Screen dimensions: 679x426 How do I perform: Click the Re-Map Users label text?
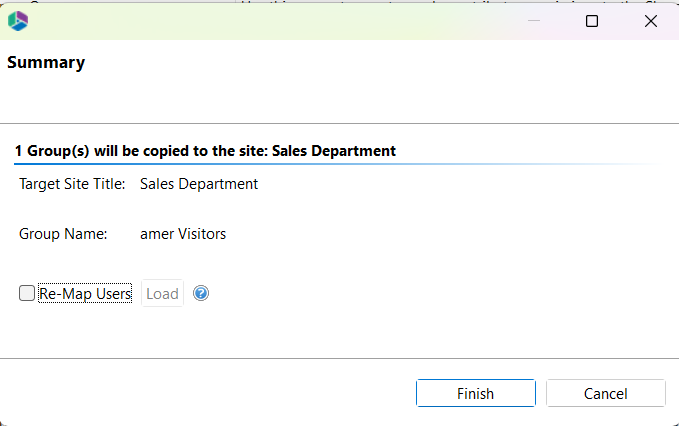click(85, 294)
